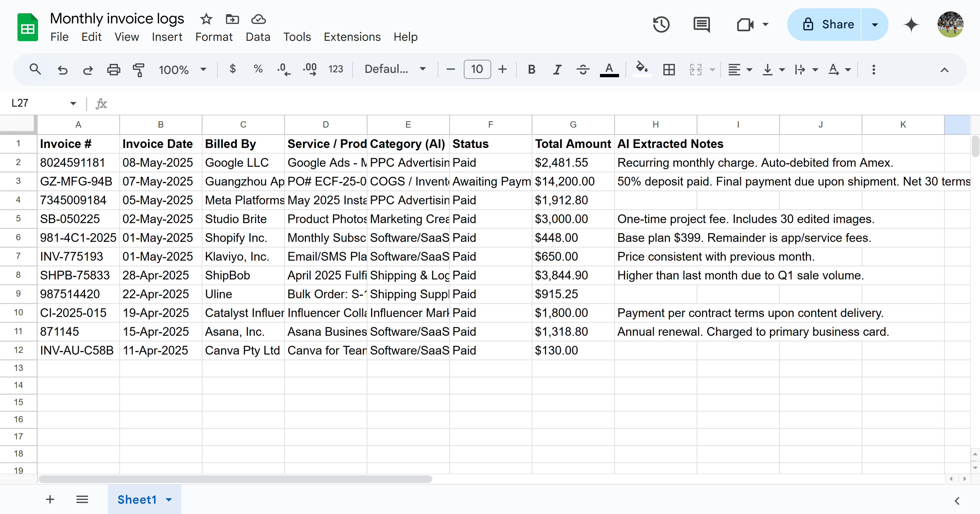Viewport: 980px width, 514px height.
Task: Search the menus with magnifier icon
Action: tap(35, 69)
